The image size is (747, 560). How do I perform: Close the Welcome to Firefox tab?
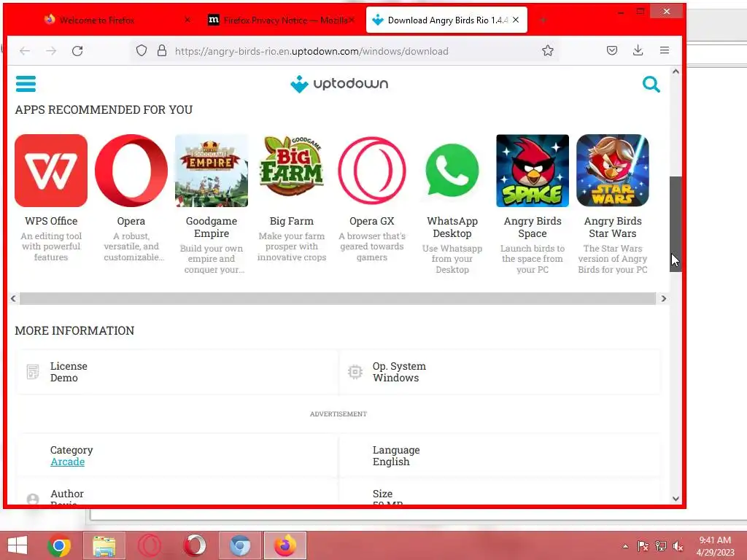coord(187,20)
